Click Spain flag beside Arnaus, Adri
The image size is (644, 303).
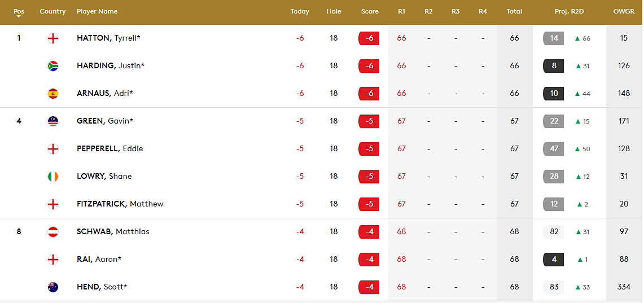pyautogui.click(x=53, y=94)
